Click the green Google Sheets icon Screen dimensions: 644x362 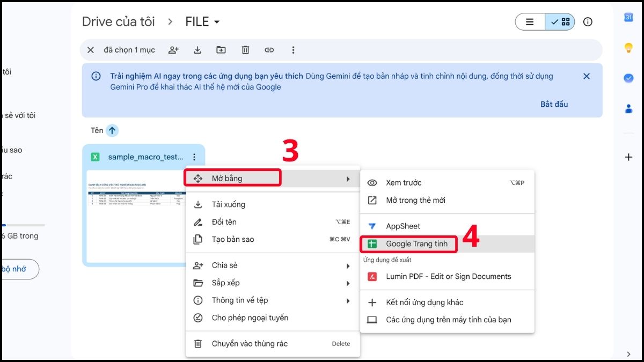[372, 244]
